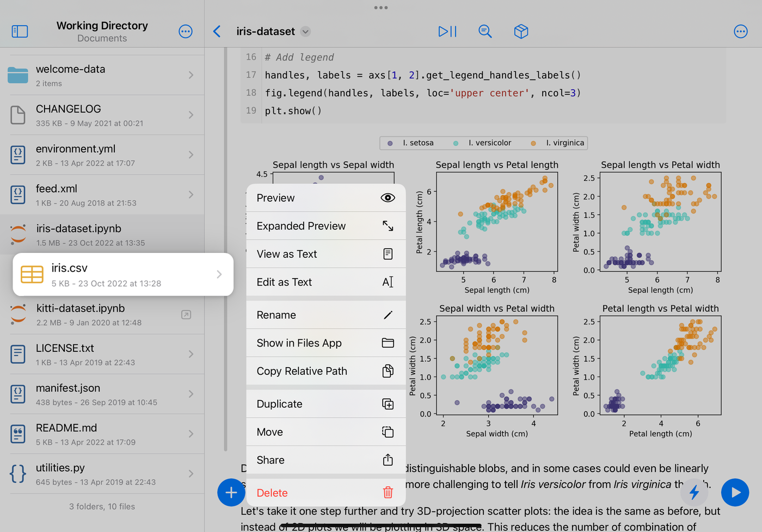Viewport: 762px width, 532px height.
Task: Open the search magnifier tool
Action: click(x=484, y=32)
